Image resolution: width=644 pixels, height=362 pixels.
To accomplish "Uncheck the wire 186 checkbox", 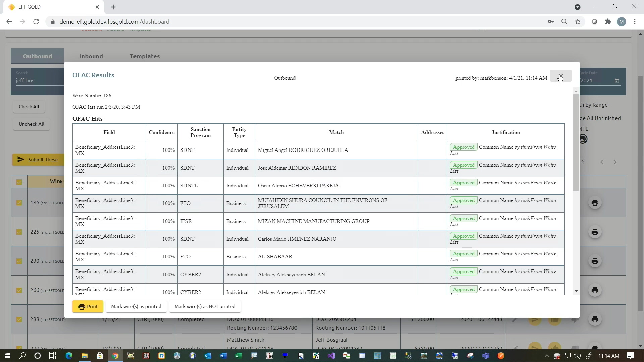I will 19,203.
